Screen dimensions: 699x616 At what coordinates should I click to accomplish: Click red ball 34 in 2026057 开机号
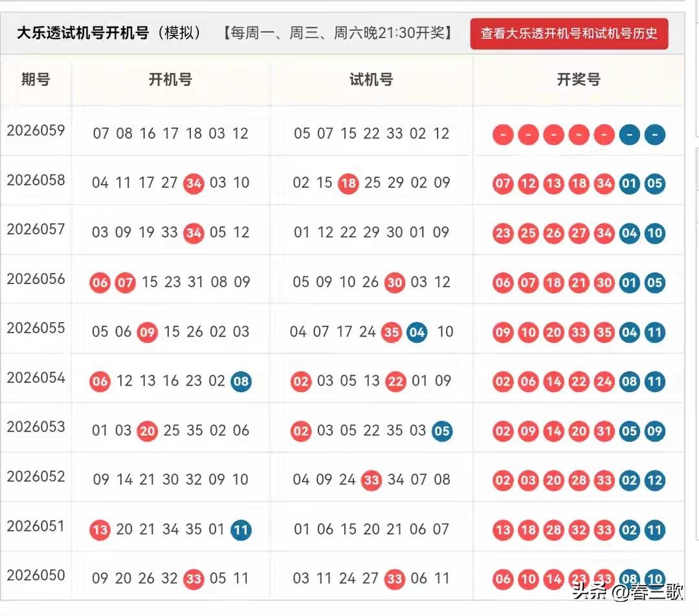click(x=194, y=233)
